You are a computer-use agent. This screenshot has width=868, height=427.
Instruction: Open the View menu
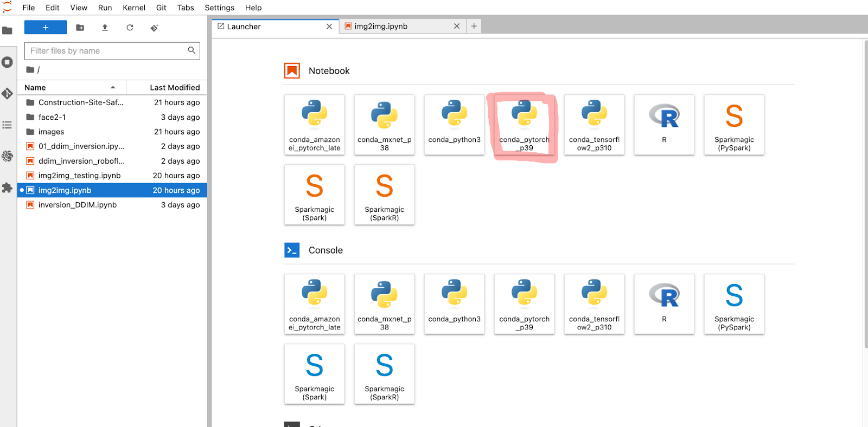pyautogui.click(x=79, y=8)
